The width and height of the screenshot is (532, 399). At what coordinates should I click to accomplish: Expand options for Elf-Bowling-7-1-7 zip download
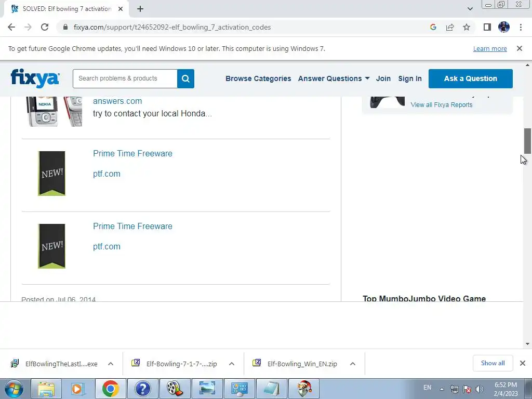(x=232, y=364)
